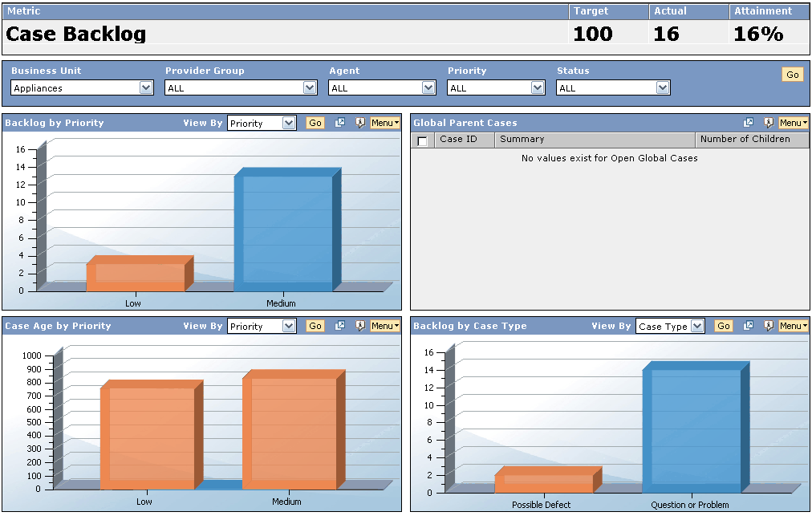Viewport: 812px width, 516px height.
Task: Open the Business Unit dropdown showing Appliances
Action: tap(145, 87)
